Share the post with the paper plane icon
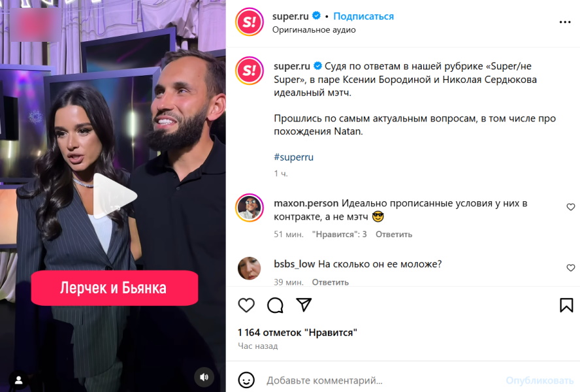The image size is (580, 392). [304, 304]
